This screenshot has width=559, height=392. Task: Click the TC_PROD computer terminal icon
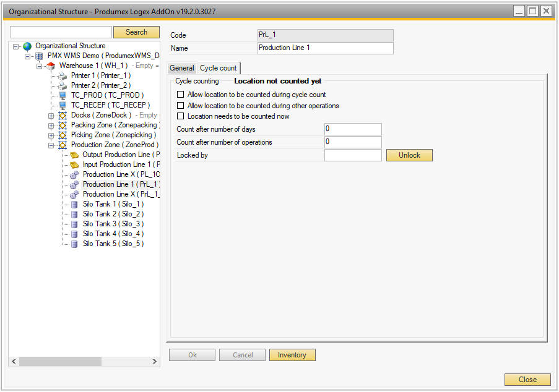[63, 95]
